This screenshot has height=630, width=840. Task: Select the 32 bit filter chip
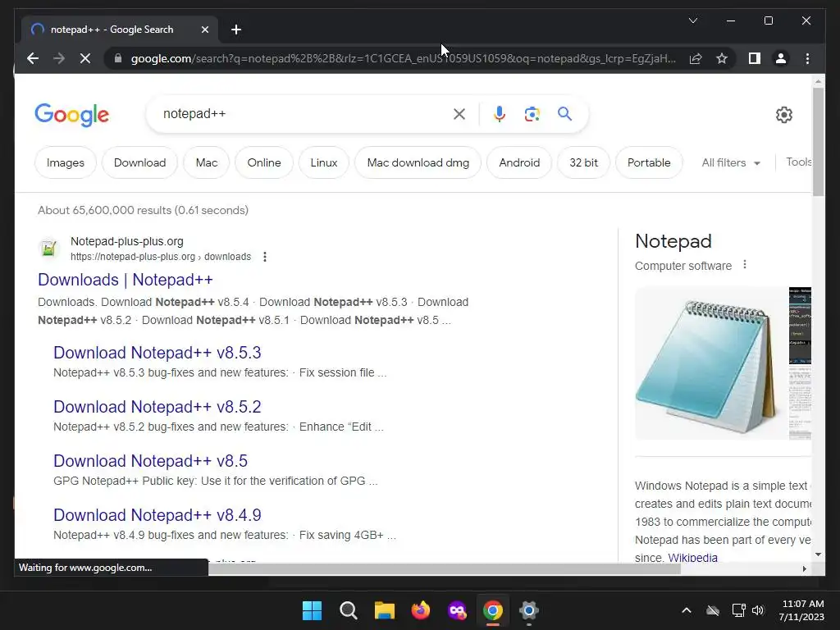pos(583,162)
